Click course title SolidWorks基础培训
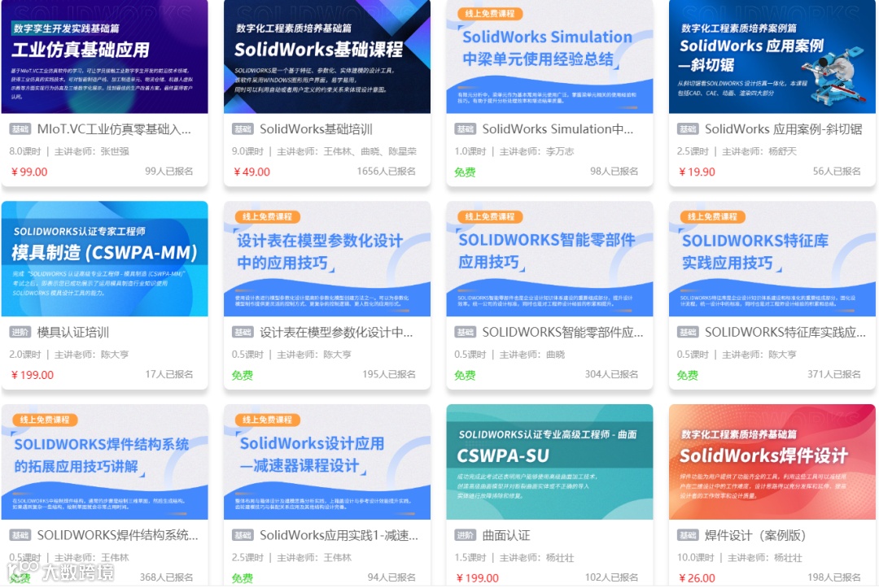Viewport: 879px width, 588px height. (x=316, y=129)
